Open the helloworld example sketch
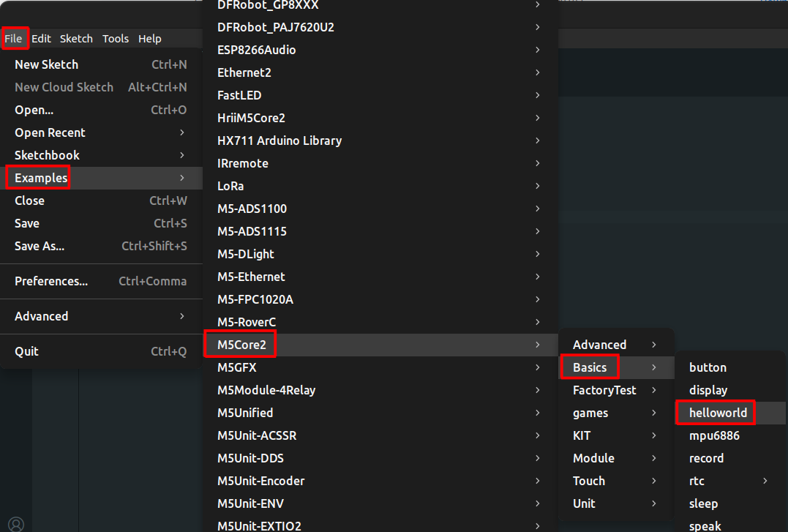Image resolution: width=788 pixels, height=532 pixels. 718,413
